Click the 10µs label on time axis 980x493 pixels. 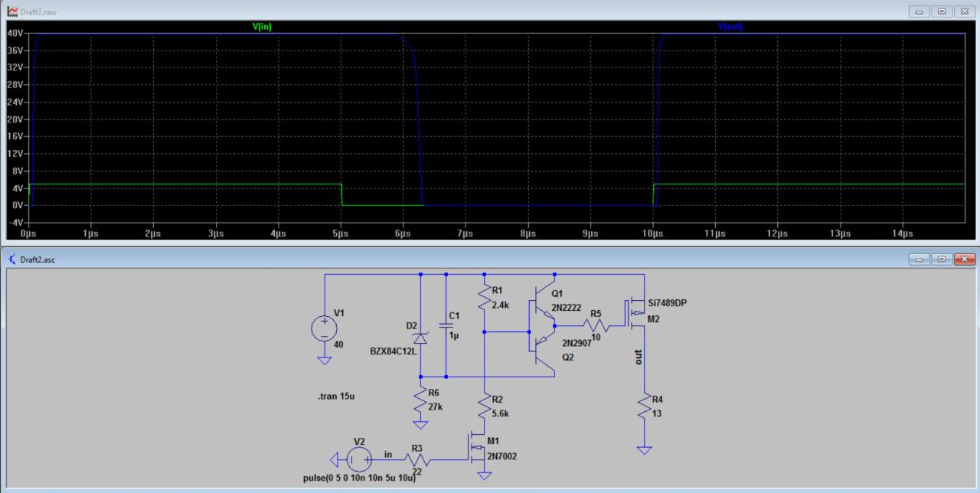pos(653,233)
